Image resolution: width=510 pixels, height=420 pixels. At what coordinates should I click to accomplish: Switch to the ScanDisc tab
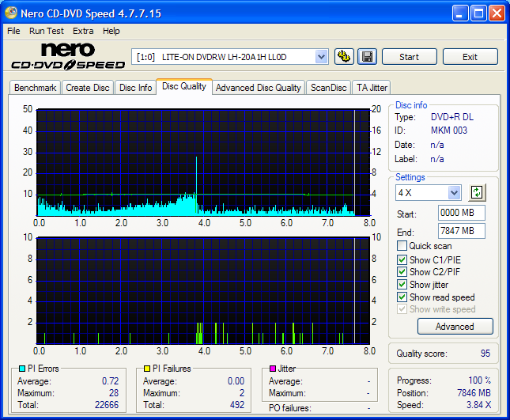point(328,88)
